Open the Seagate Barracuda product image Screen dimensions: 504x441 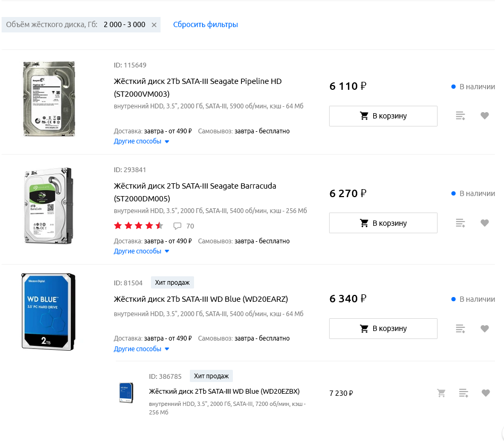(x=49, y=206)
